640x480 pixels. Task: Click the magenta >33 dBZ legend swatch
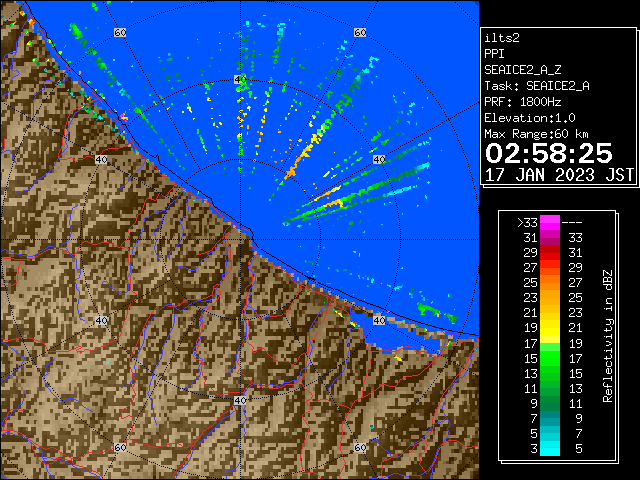[550, 223]
